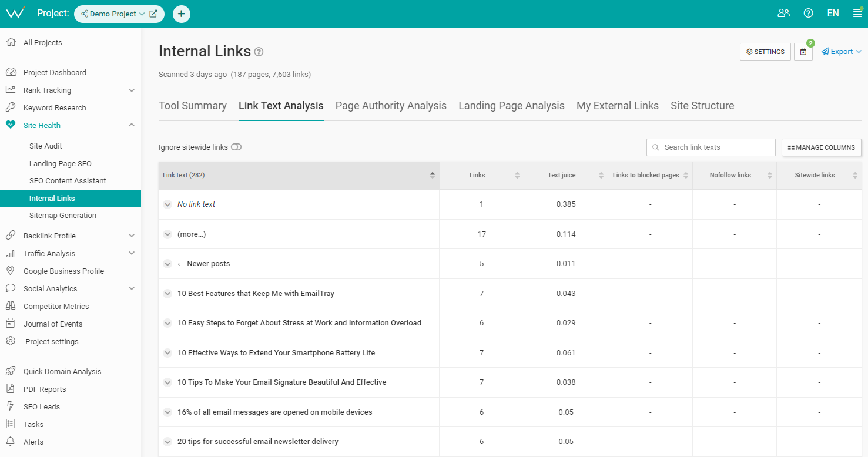Click the add new project plus icon

(x=181, y=14)
